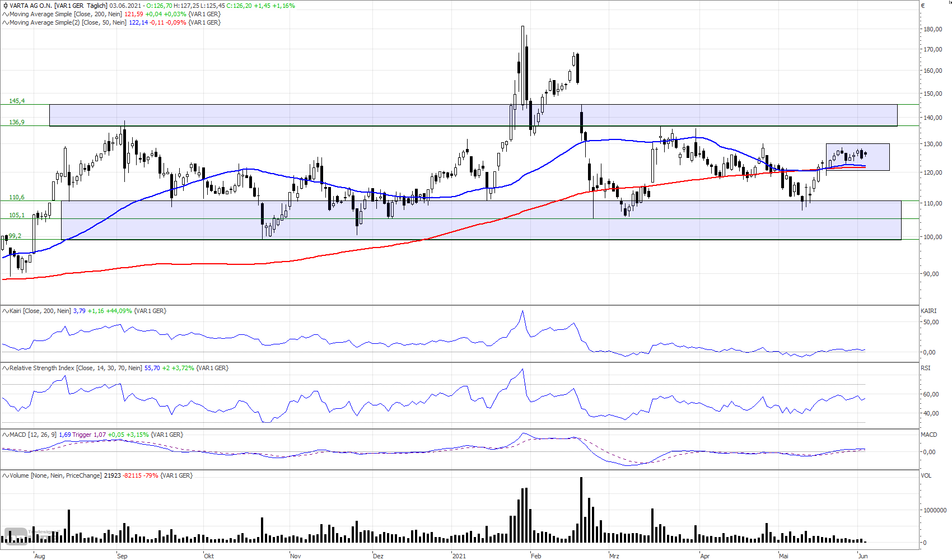Click the Mrz label on time axis

[614, 556]
